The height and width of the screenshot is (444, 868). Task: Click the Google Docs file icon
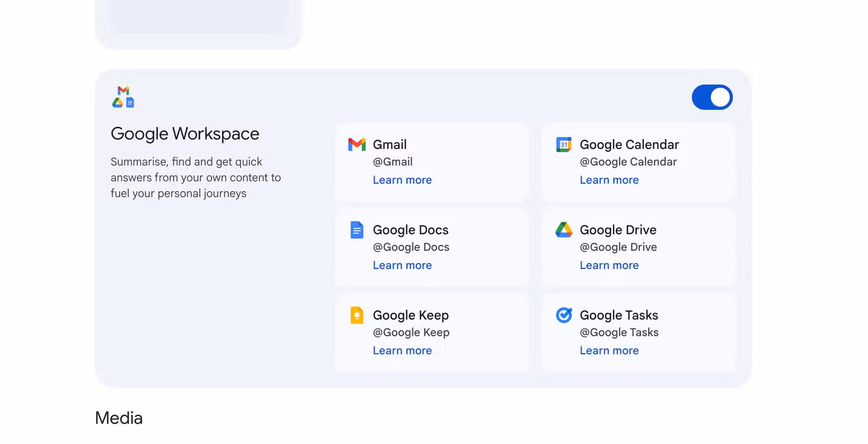357,230
